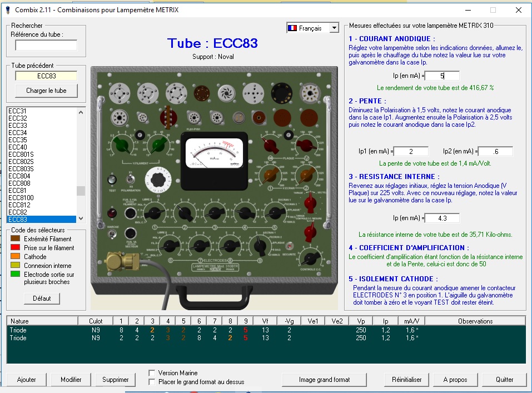The image size is (532, 393).
Task: Click the Culot column header
Action: (96, 321)
